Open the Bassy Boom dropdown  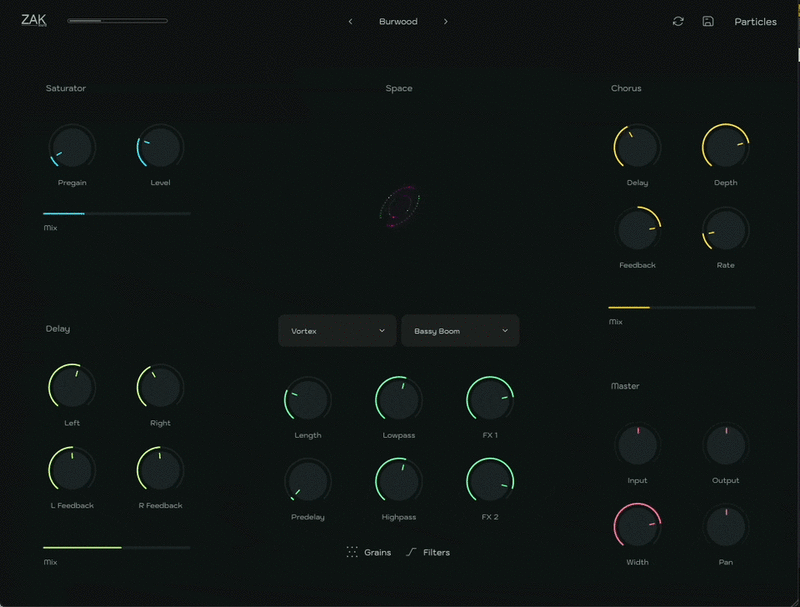click(460, 331)
